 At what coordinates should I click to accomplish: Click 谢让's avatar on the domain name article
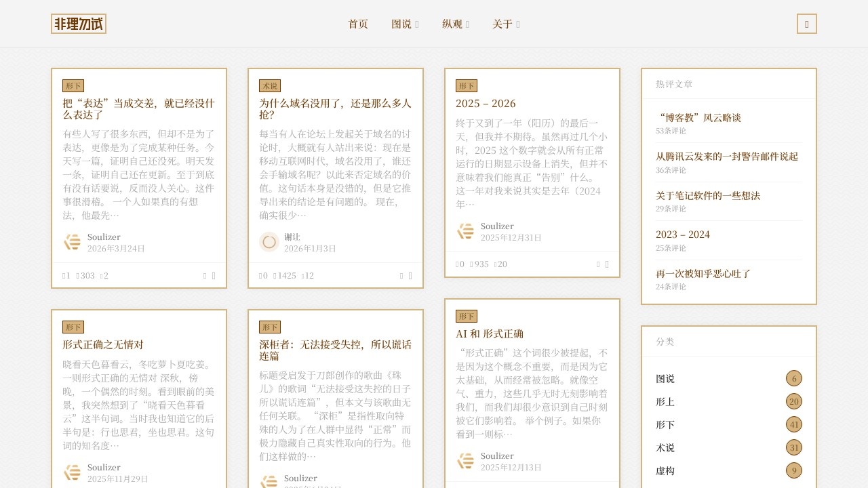tap(269, 242)
